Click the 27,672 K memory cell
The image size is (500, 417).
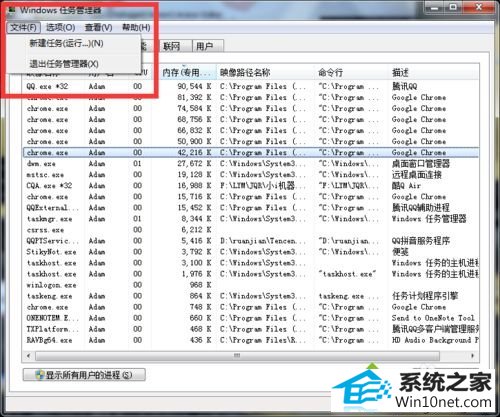tap(194, 164)
